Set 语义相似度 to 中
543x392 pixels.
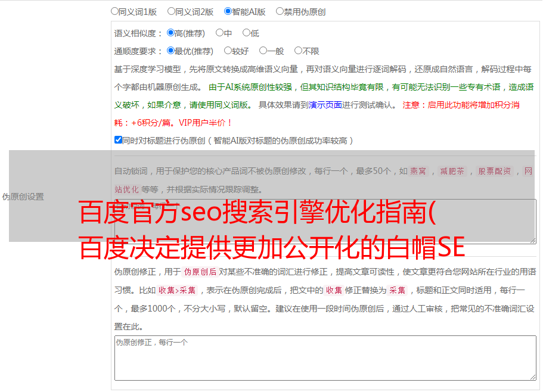click(x=219, y=33)
